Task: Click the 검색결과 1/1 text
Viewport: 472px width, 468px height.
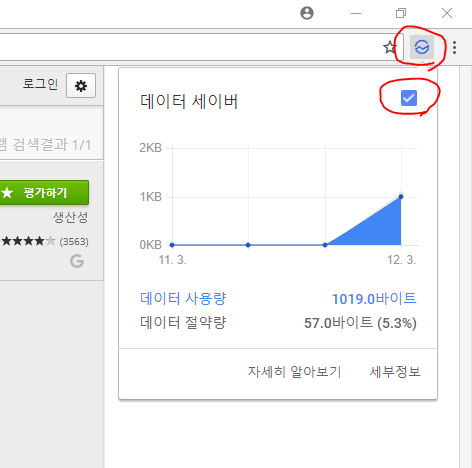Action: (52, 145)
